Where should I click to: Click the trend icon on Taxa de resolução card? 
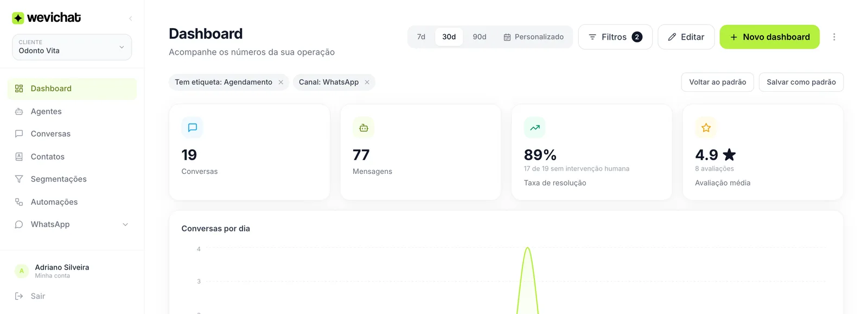[x=535, y=128]
